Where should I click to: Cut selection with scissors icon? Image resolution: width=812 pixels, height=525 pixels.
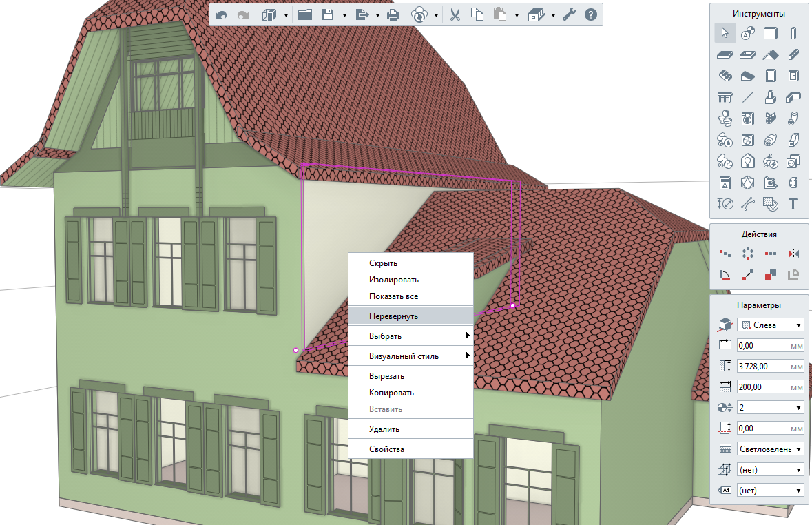coord(455,14)
